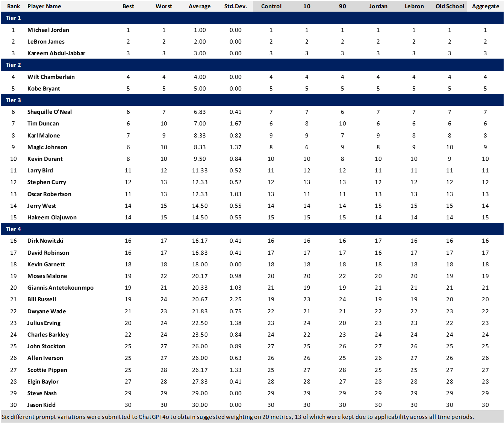The height and width of the screenshot is (423, 504).
Task: Select the David Robinson name cell
Action: (48, 253)
